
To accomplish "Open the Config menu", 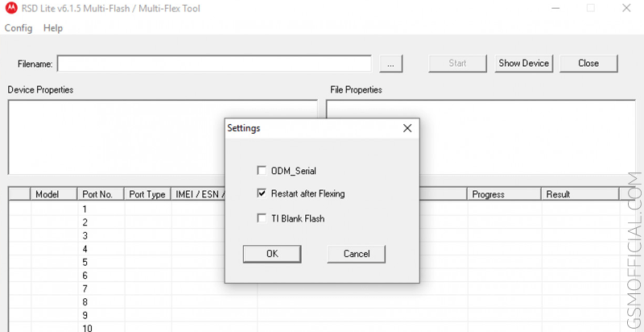I will click(x=19, y=28).
